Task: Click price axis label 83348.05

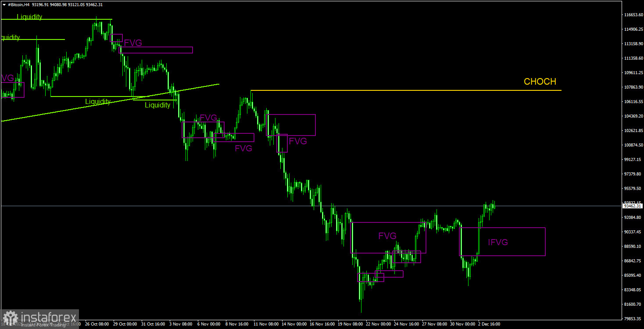Action: (x=633, y=290)
